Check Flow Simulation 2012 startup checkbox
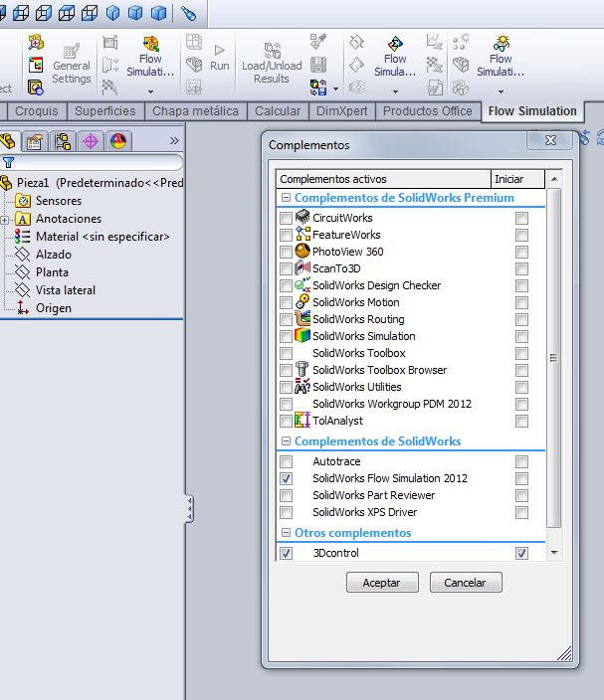Viewport: 604px width, 700px height. pos(521,478)
